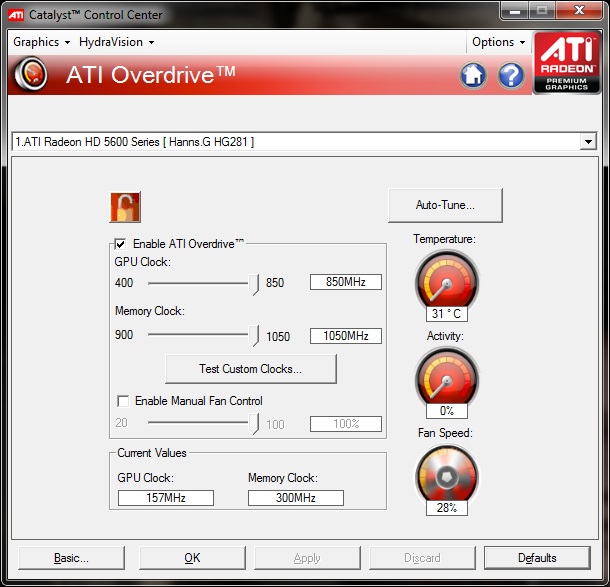The width and height of the screenshot is (610, 587).
Task: Open the Graphics menu
Action: [41, 42]
